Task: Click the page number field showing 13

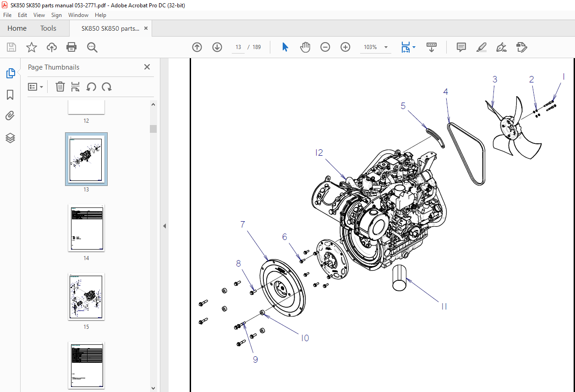Action: click(x=238, y=47)
